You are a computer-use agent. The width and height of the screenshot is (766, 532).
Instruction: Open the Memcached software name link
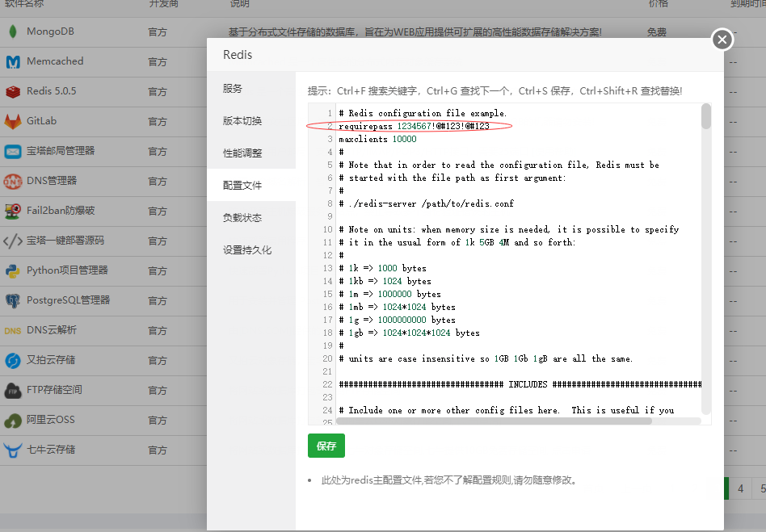pos(55,61)
